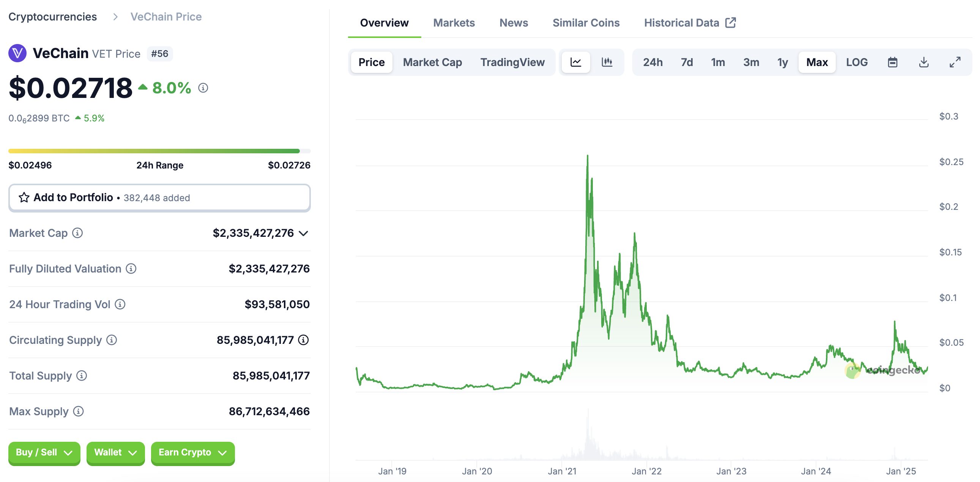Click 382,448 added text
Viewport: 980px width, 482px height.
[x=157, y=198]
